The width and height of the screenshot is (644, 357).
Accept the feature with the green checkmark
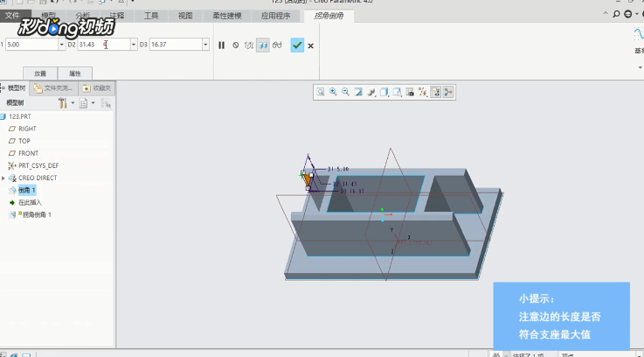coord(297,45)
